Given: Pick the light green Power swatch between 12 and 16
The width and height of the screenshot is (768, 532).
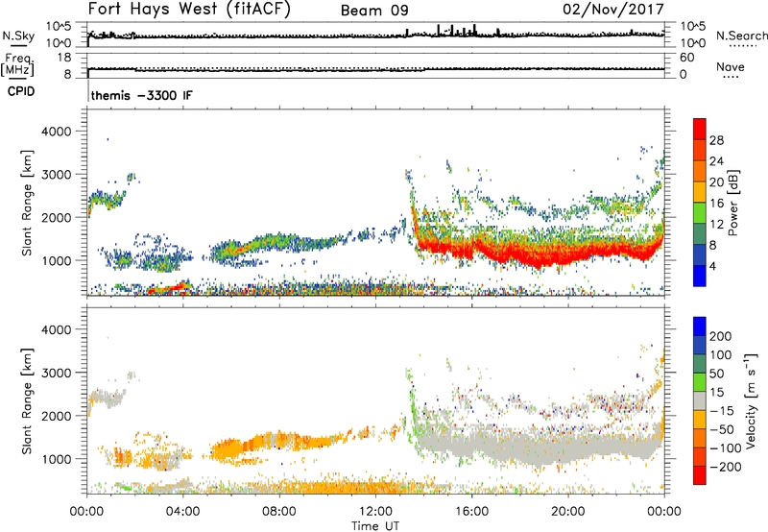Looking at the screenshot, I should pyautogui.click(x=700, y=213).
